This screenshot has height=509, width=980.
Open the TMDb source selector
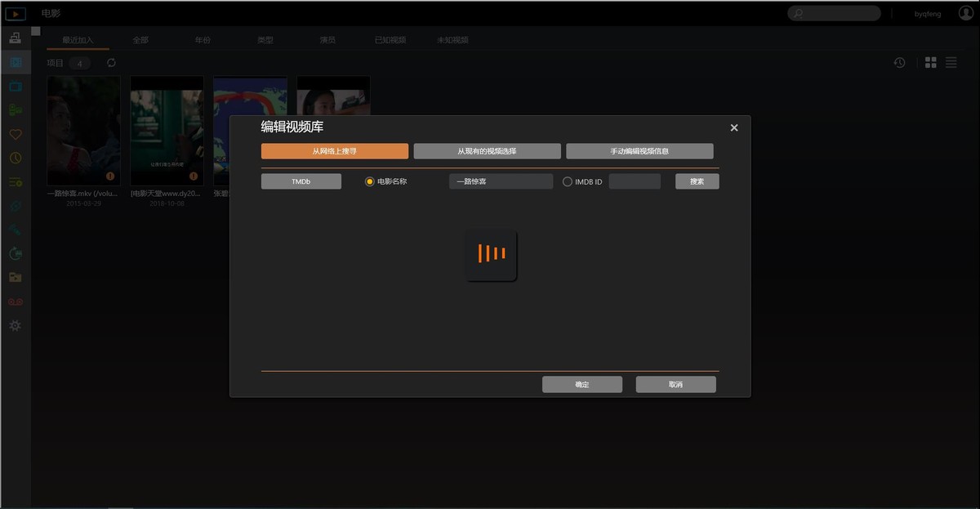(301, 181)
